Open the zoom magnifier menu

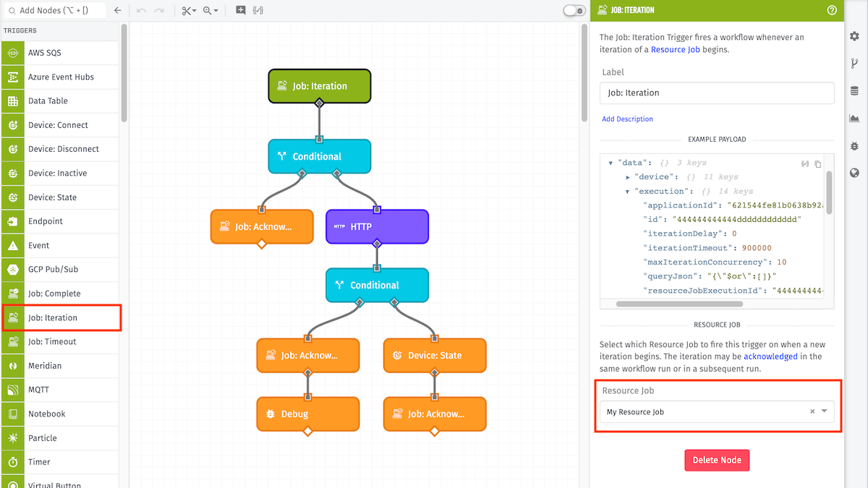[211, 11]
